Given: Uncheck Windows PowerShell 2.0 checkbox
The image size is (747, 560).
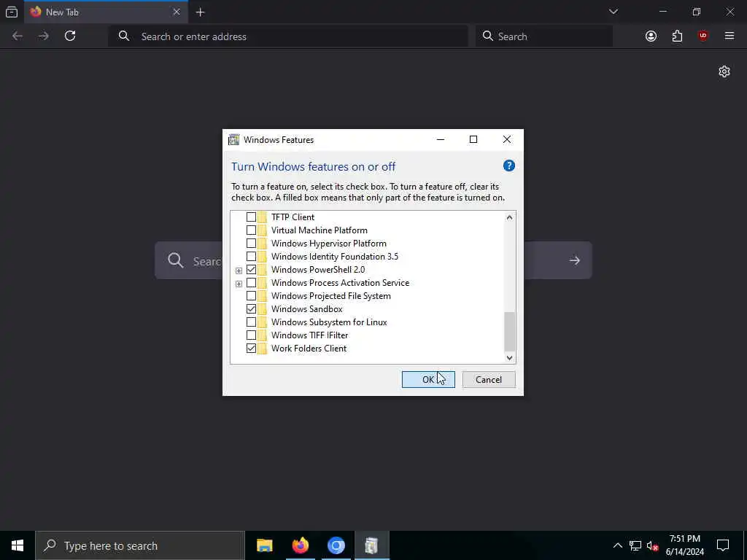Looking at the screenshot, I should point(251,270).
